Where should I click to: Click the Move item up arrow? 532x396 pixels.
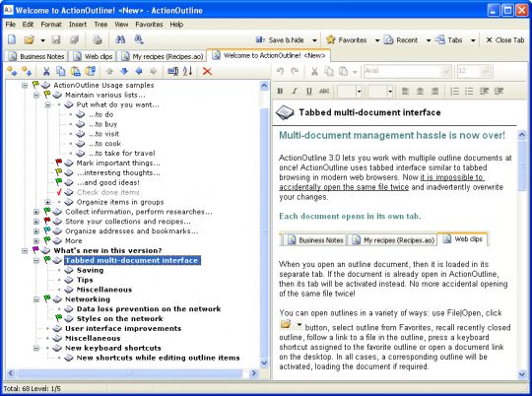(109, 71)
